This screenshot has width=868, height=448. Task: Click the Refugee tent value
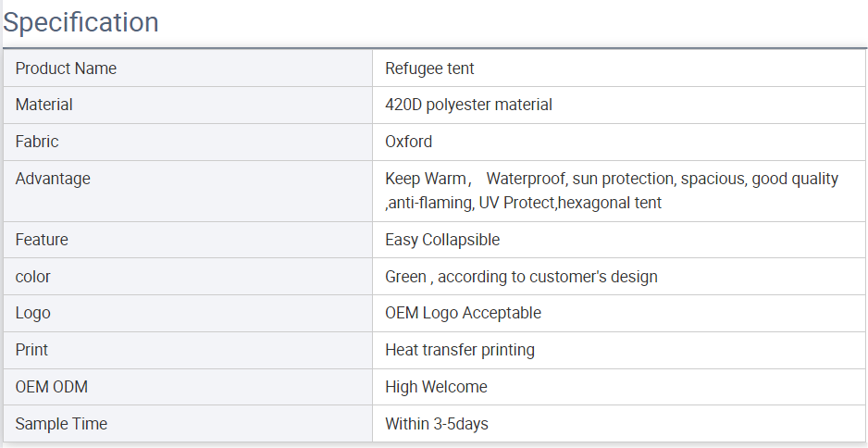[429, 68]
